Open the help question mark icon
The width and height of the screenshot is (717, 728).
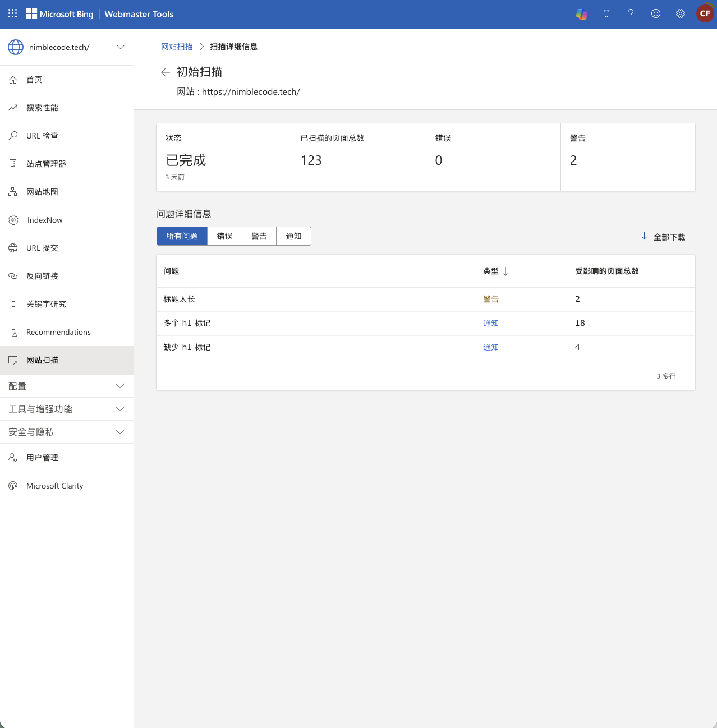(631, 14)
